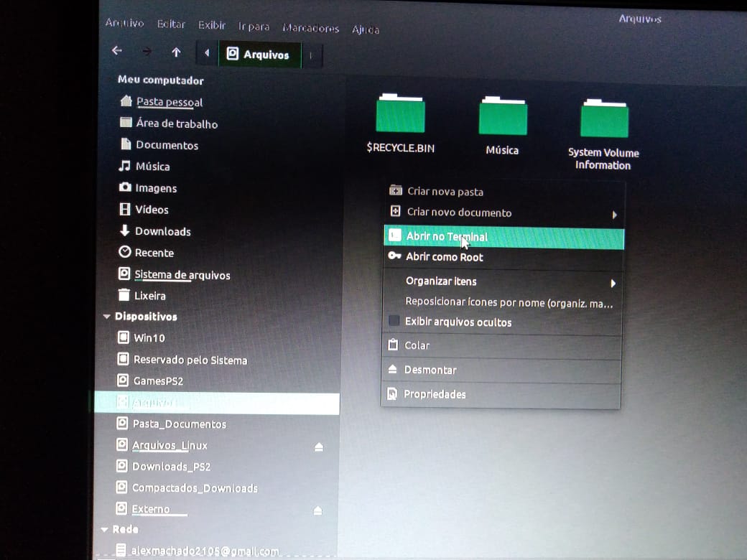
Task: Select the Win10 device
Action: (141, 337)
